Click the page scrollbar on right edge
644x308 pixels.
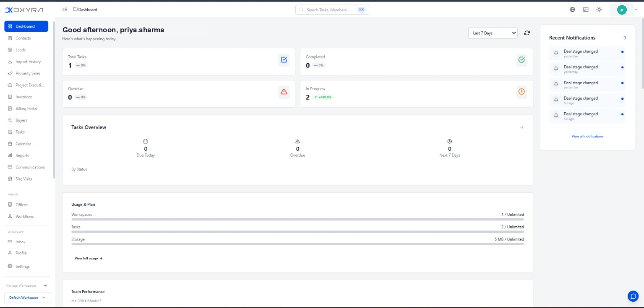[642, 53]
